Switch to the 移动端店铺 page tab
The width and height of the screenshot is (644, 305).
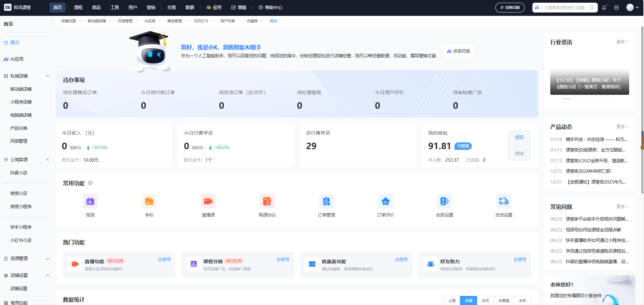(97, 21)
